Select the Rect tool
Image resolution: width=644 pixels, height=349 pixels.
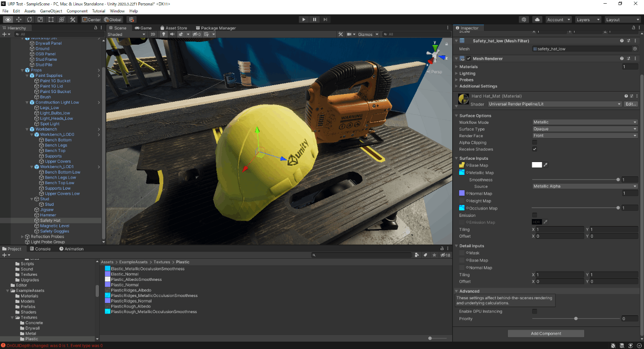point(51,19)
